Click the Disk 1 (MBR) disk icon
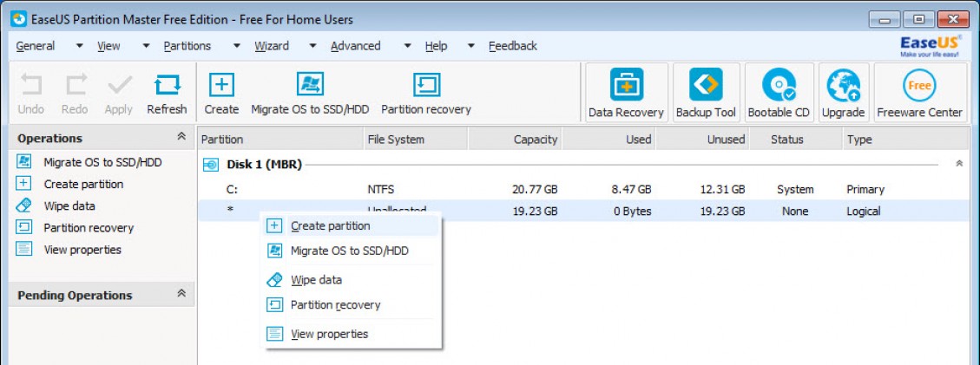Screen dimensions: 980x365 pos(212,165)
